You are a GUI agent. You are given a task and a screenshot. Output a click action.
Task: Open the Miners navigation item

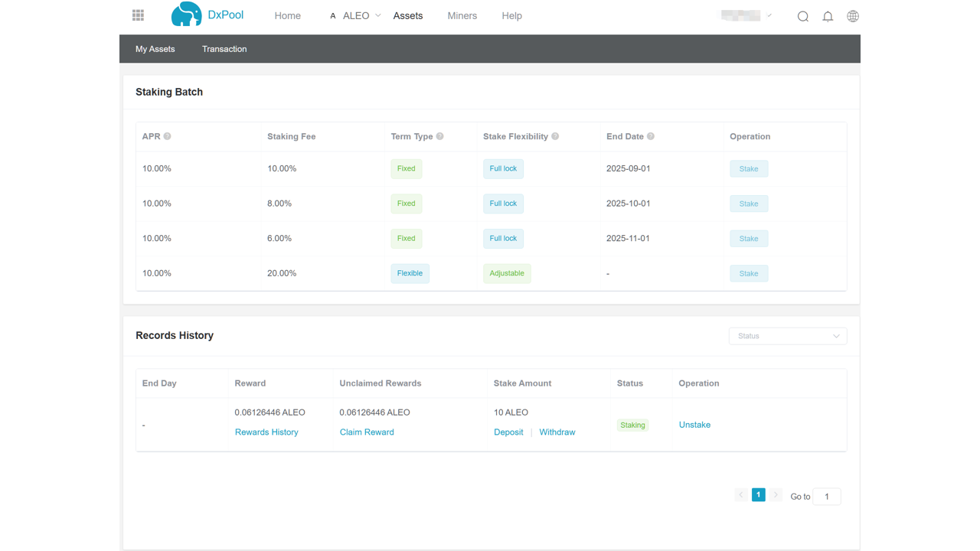(462, 16)
